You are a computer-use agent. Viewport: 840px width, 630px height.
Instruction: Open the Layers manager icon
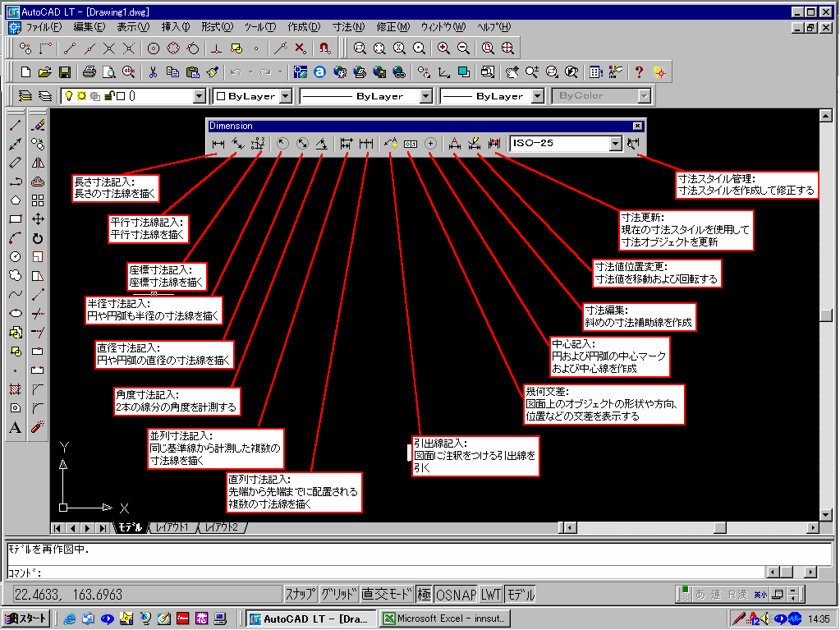point(25,96)
